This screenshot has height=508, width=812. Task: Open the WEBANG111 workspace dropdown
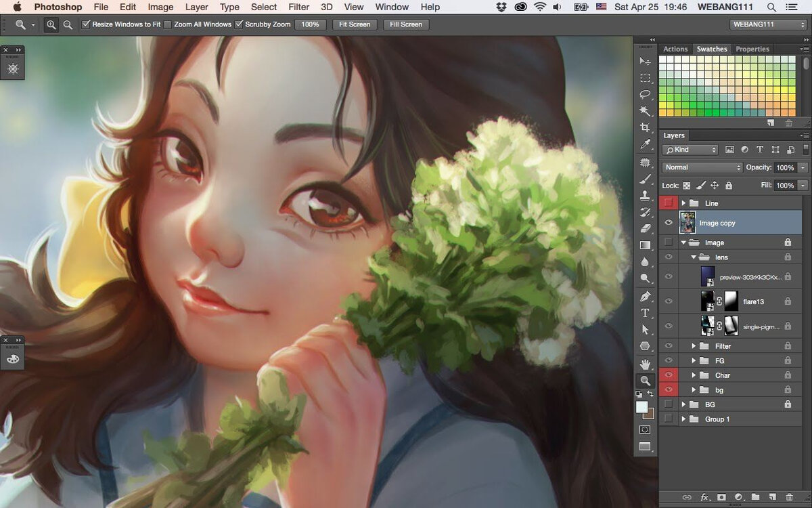coord(769,24)
